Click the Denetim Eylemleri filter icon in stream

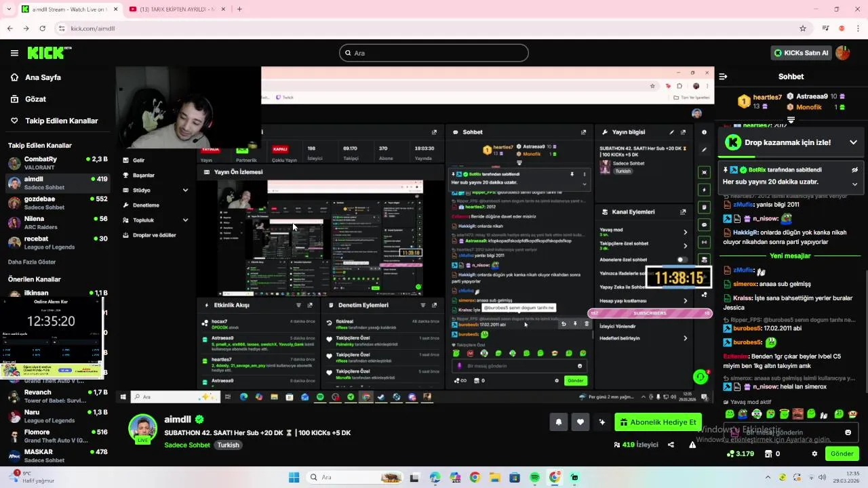point(422,305)
